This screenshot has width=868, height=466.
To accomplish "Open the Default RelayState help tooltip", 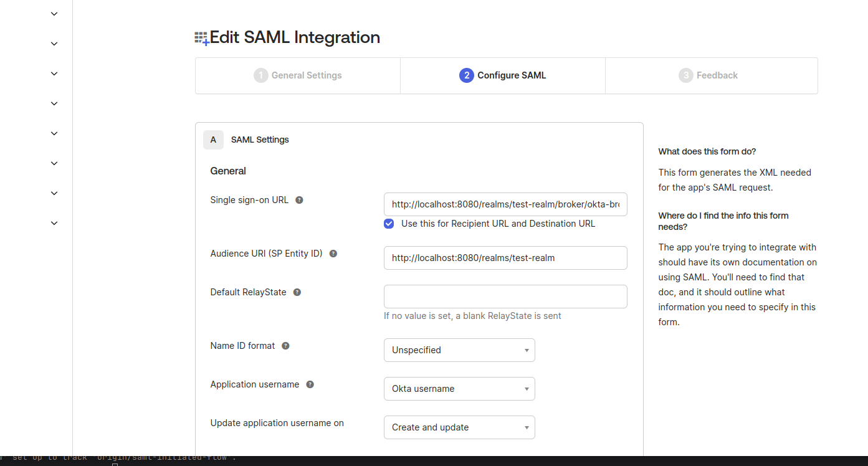I will click(x=297, y=292).
